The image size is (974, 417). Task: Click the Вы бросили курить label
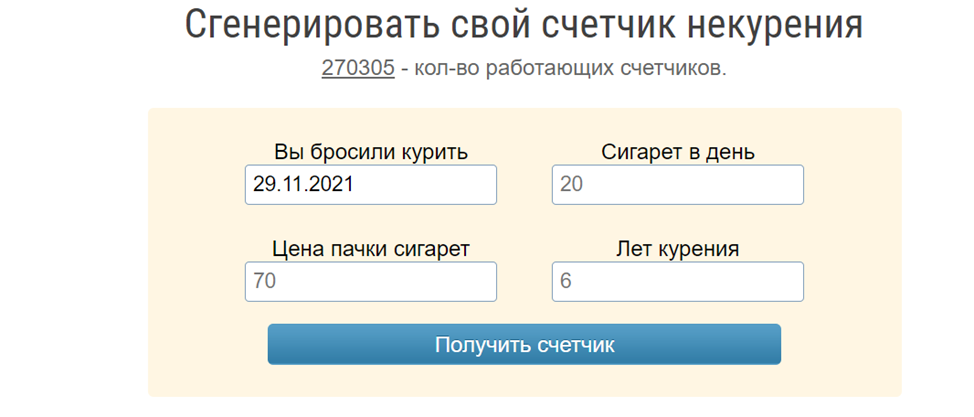[370, 152]
